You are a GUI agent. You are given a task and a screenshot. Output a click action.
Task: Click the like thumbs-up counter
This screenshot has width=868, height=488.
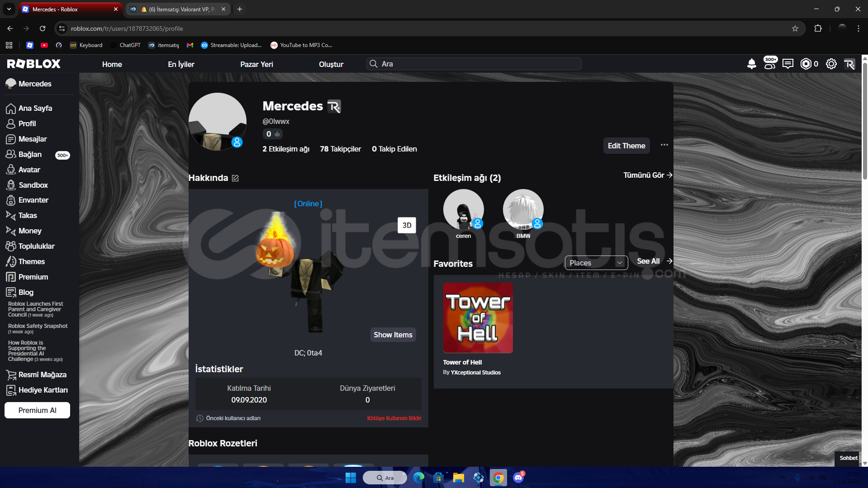(273, 134)
